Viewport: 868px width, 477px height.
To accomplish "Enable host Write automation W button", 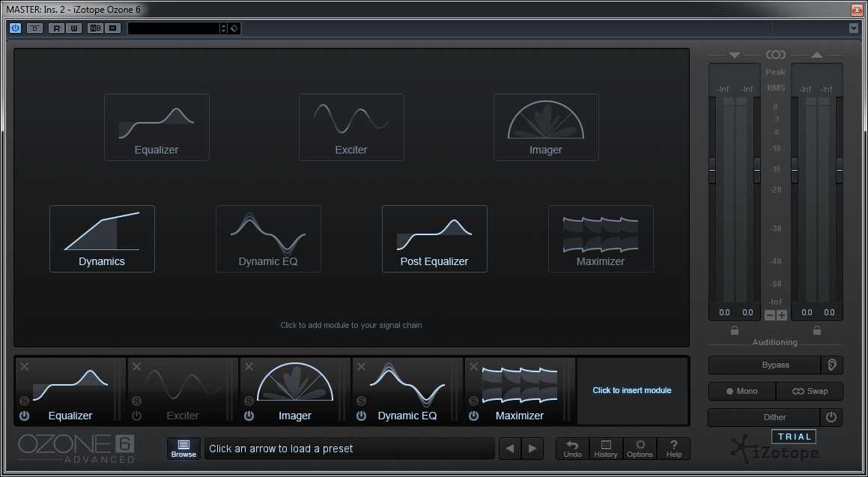I will pyautogui.click(x=73, y=28).
